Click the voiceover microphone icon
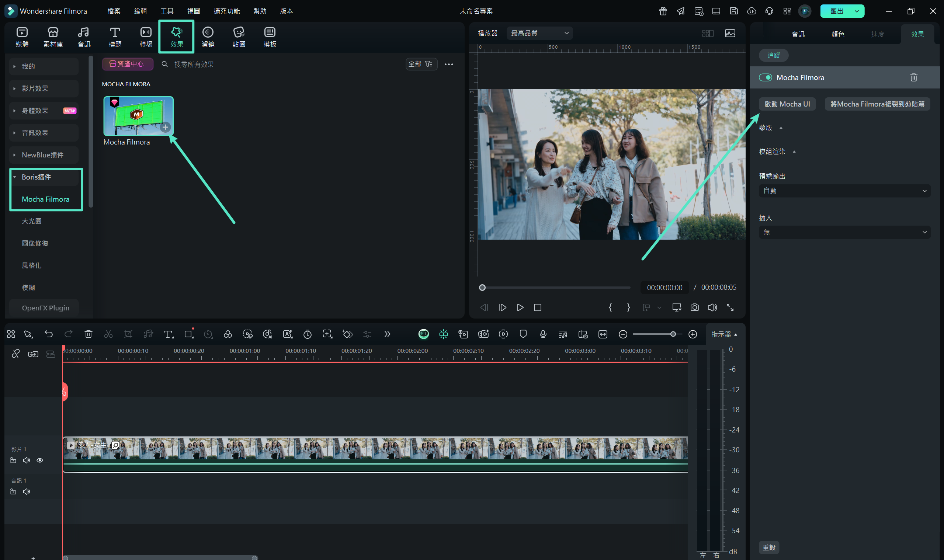The image size is (944, 560). 543,334
